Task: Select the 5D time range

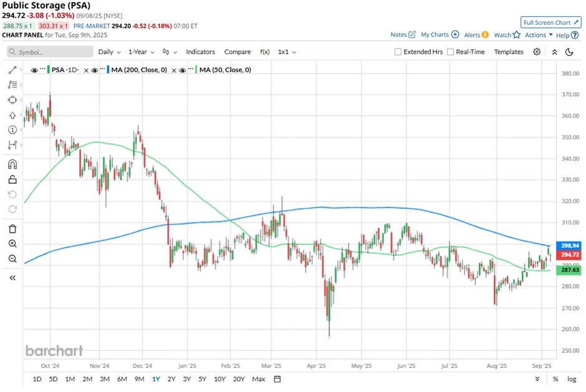Action: 54,379
